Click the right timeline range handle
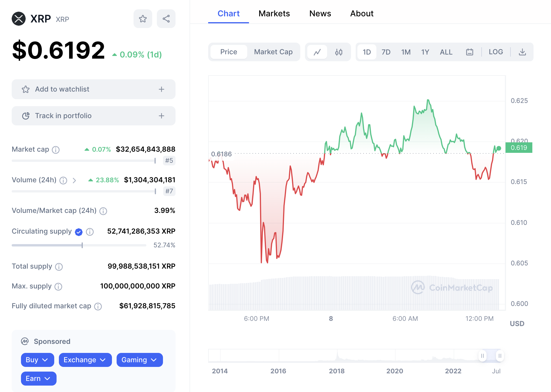This screenshot has width=551, height=392. (x=500, y=356)
